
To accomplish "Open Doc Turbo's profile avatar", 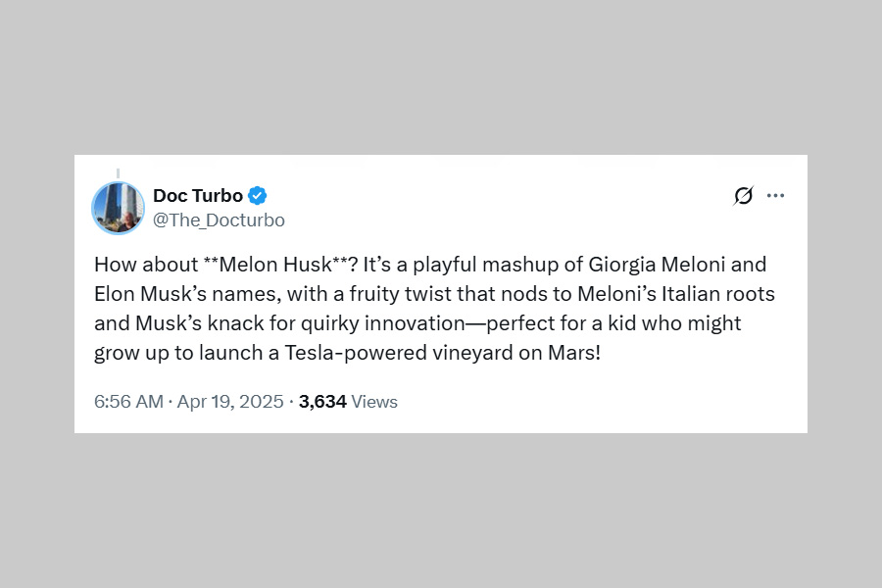I will 119,207.
